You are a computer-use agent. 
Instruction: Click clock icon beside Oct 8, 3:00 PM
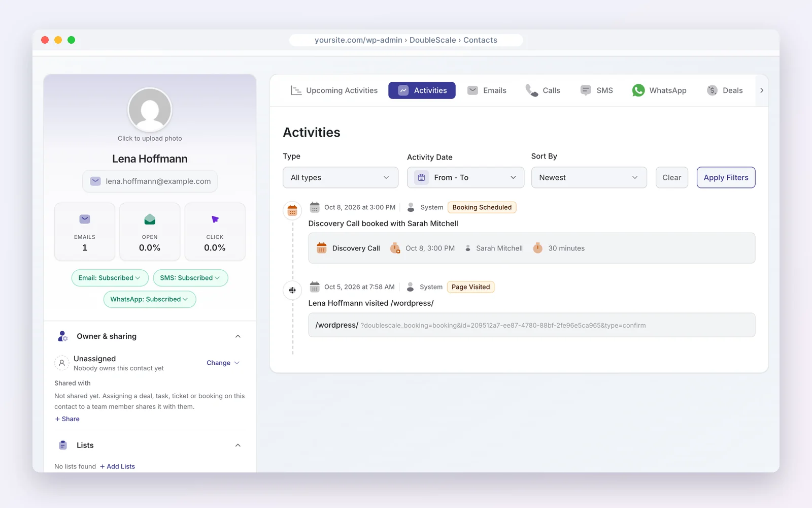pos(395,248)
